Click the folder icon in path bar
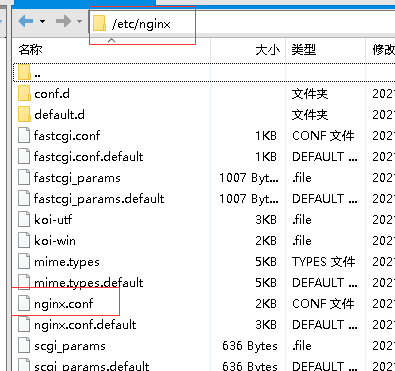Image resolution: width=395 pixels, height=371 pixels. coord(99,24)
